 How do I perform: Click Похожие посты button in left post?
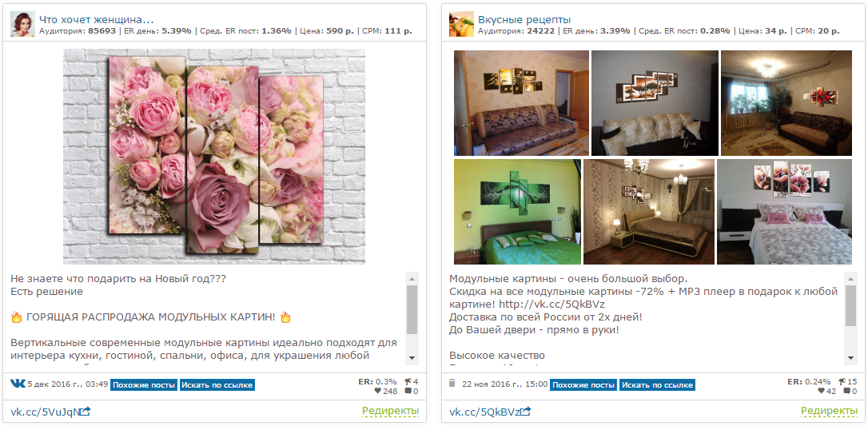(144, 385)
